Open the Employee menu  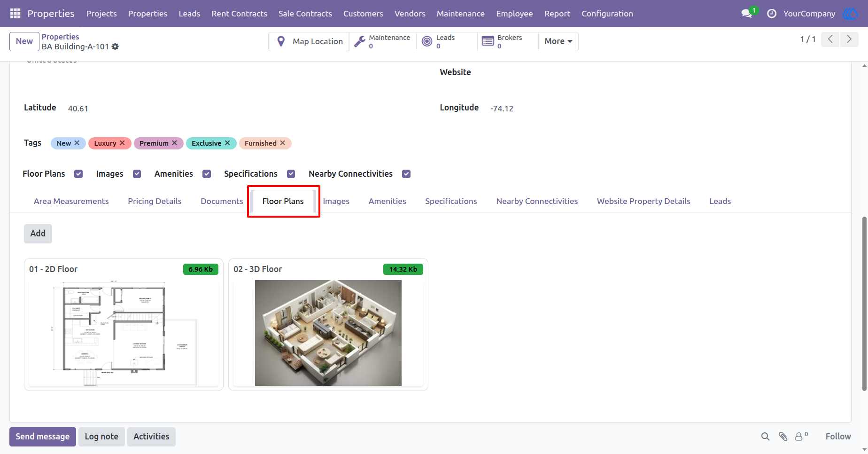pyautogui.click(x=514, y=14)
